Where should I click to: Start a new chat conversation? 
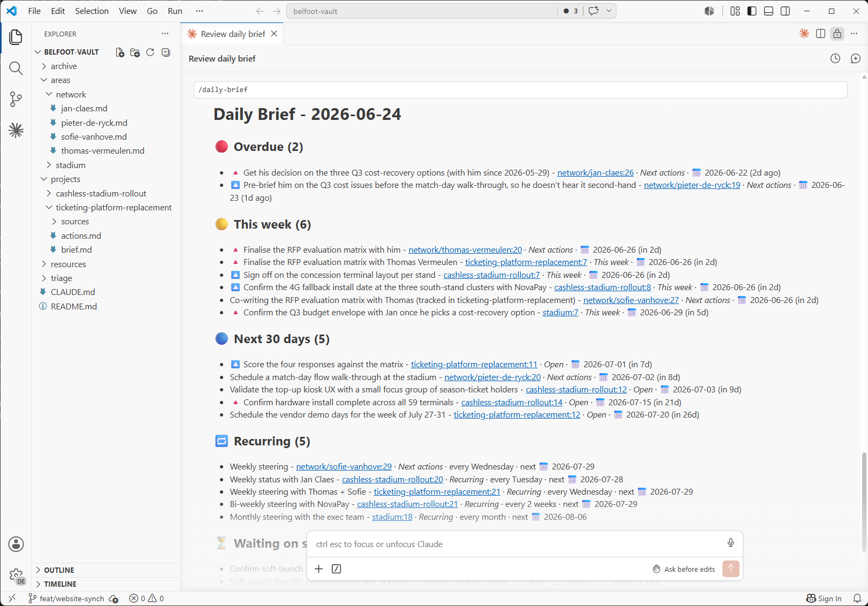[855, 58]
